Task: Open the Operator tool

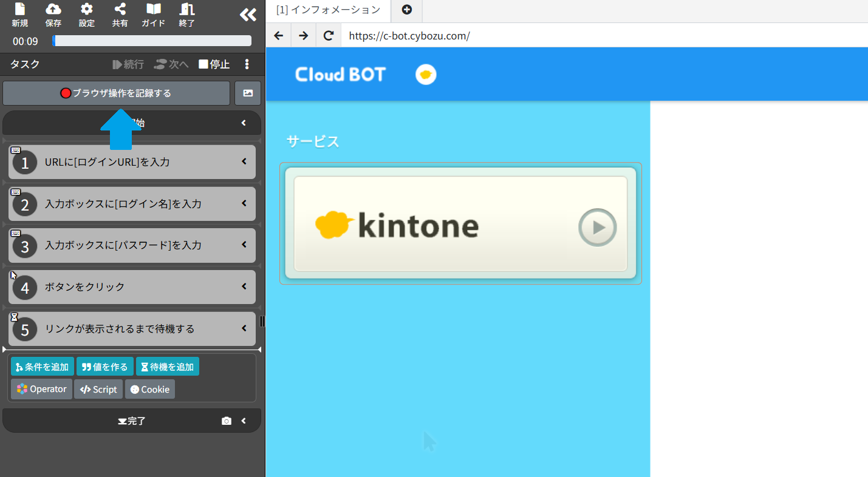Action: pos(41,389)
